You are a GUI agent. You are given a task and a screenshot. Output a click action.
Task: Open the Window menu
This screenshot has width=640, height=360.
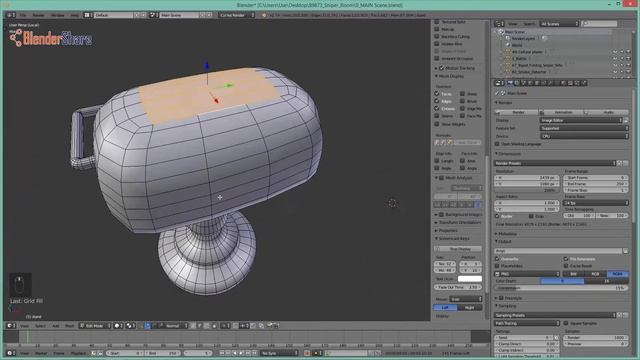(58, 15)
